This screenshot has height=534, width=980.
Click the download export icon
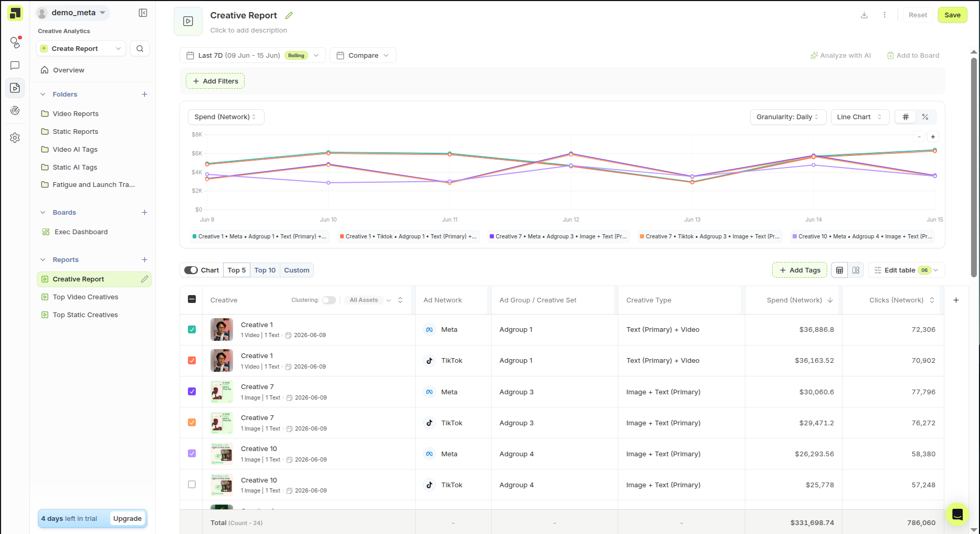864,15
